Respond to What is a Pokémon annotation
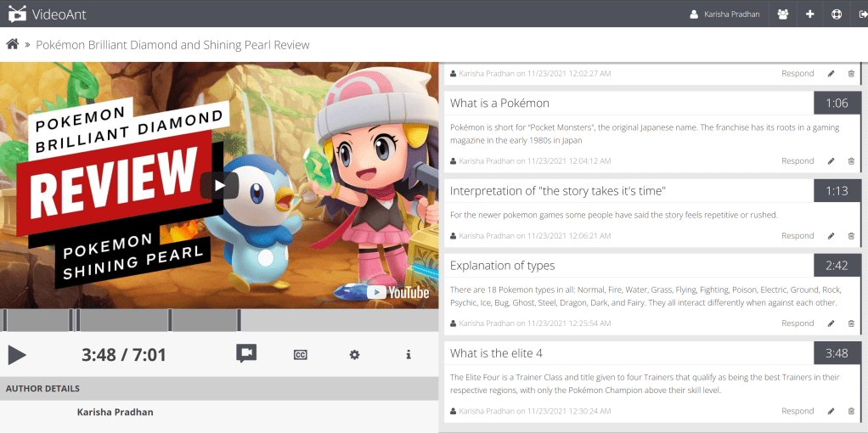 click(x=798, y=161)
